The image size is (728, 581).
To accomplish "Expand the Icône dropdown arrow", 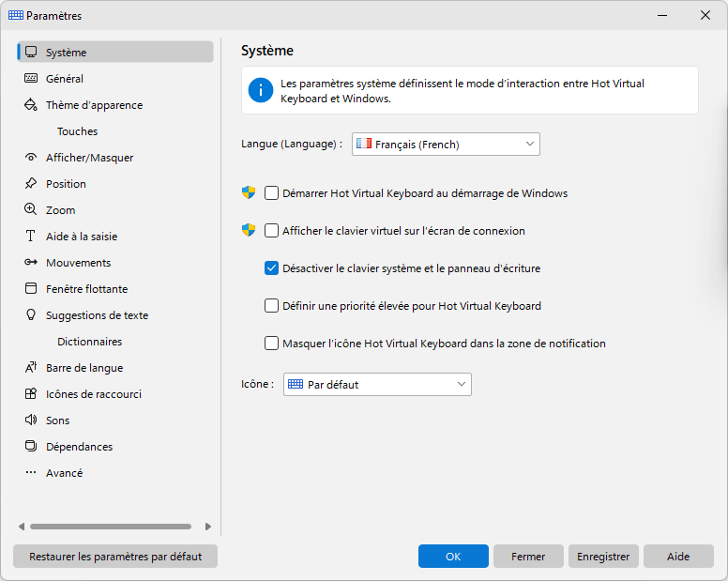I will tap(461, 384).
